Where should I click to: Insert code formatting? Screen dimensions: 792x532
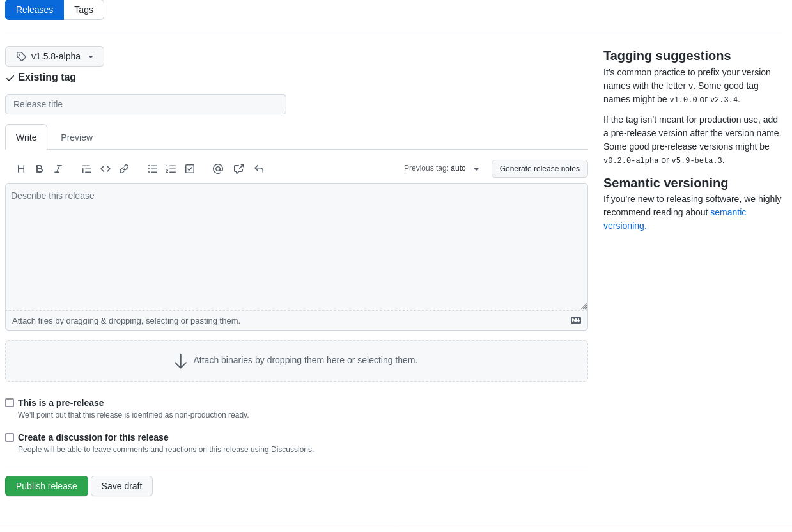105,169
